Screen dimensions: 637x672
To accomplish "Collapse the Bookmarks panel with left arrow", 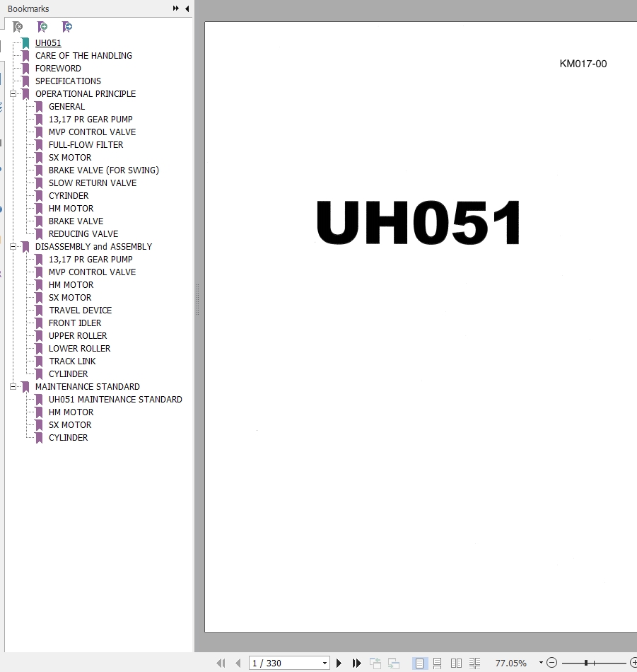I will [x=187, y=8].
